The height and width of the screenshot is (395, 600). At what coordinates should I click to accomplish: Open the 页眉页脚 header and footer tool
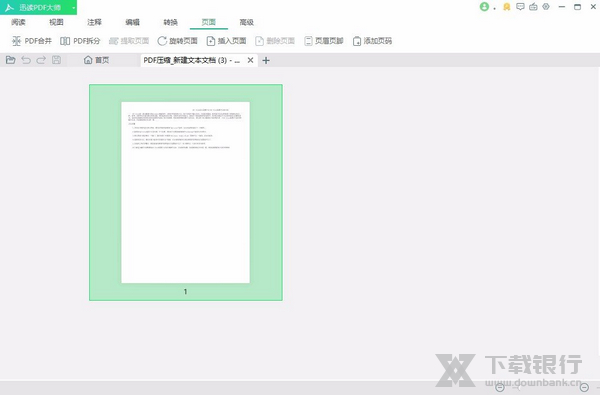point(324,41)
